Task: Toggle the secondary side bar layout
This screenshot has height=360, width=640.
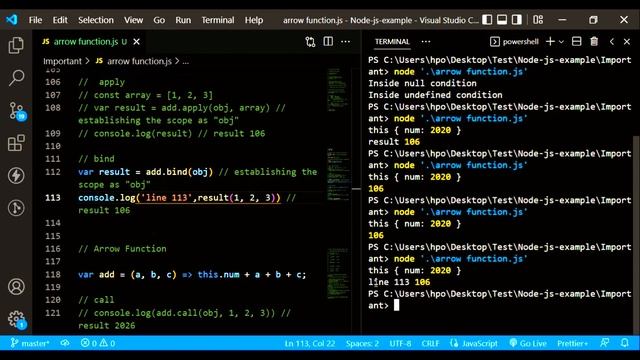Action: 517,20
